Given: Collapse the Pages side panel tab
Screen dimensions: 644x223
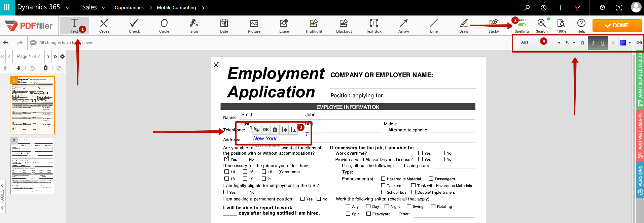Looking at the screenshot, I should point(2,196).
